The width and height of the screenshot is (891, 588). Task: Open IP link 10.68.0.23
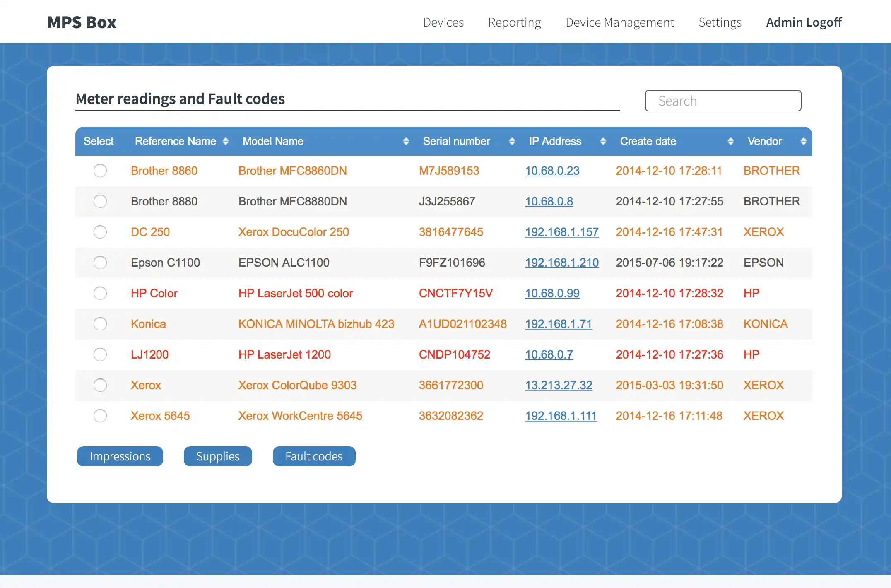[552, 171]
